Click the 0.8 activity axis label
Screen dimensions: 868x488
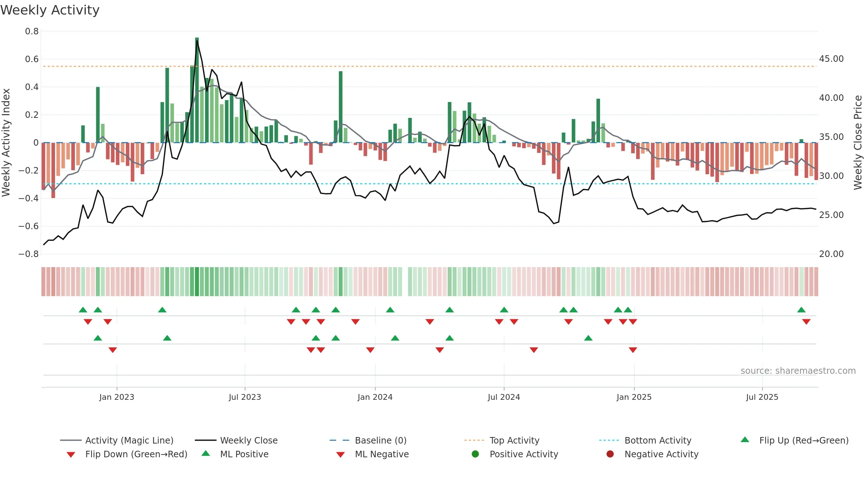(x=32, y=31)
